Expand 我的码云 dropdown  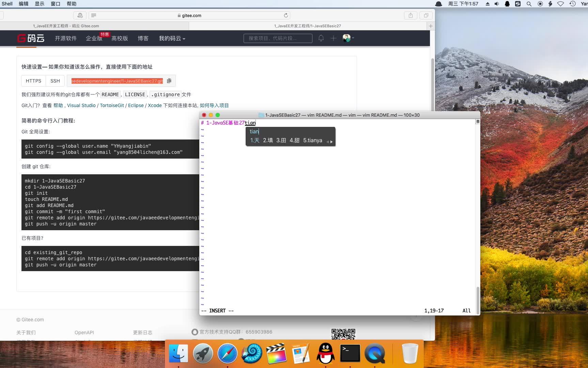[x=172, y=38]
